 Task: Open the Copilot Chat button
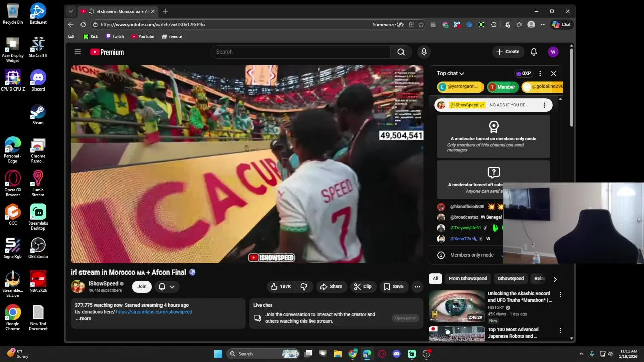click(561, 24)
